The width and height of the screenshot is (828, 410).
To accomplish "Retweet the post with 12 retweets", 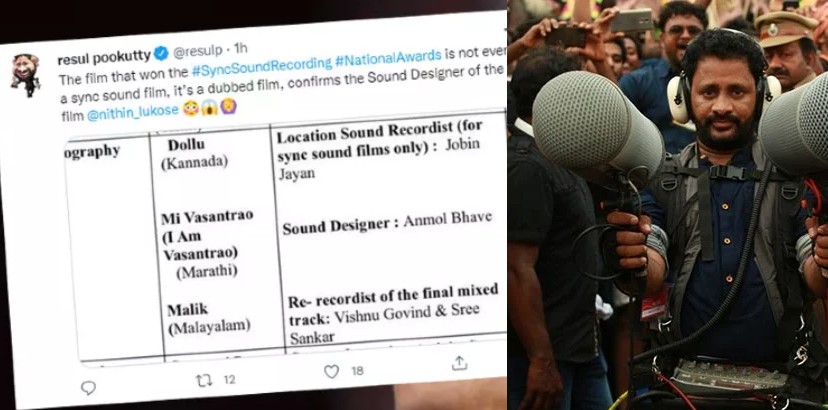I will [204, 380].
